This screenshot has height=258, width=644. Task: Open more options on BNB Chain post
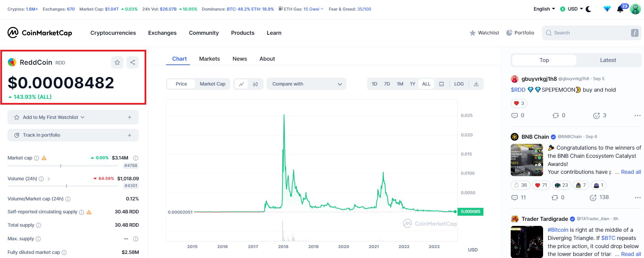638,198
